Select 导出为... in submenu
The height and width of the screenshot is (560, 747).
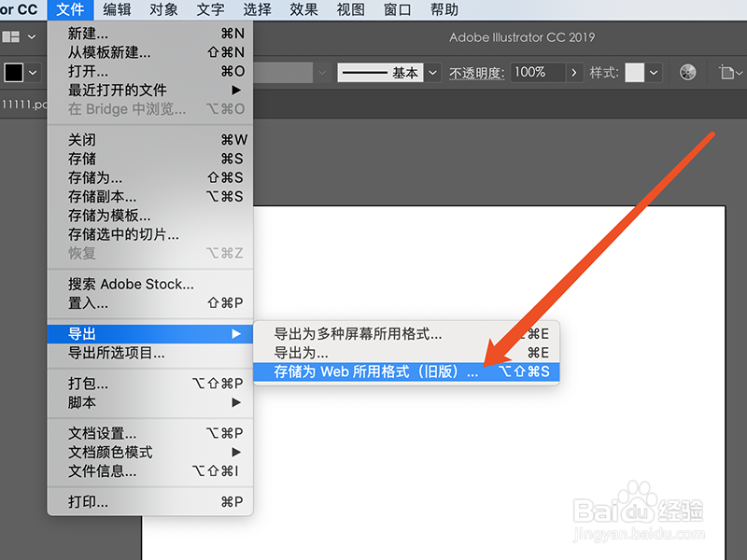[406, 353]
